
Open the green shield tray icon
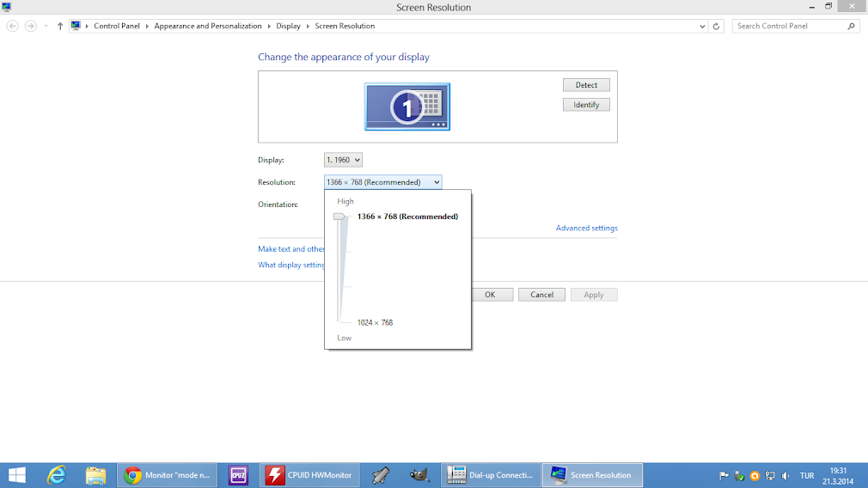pos(739,476)
